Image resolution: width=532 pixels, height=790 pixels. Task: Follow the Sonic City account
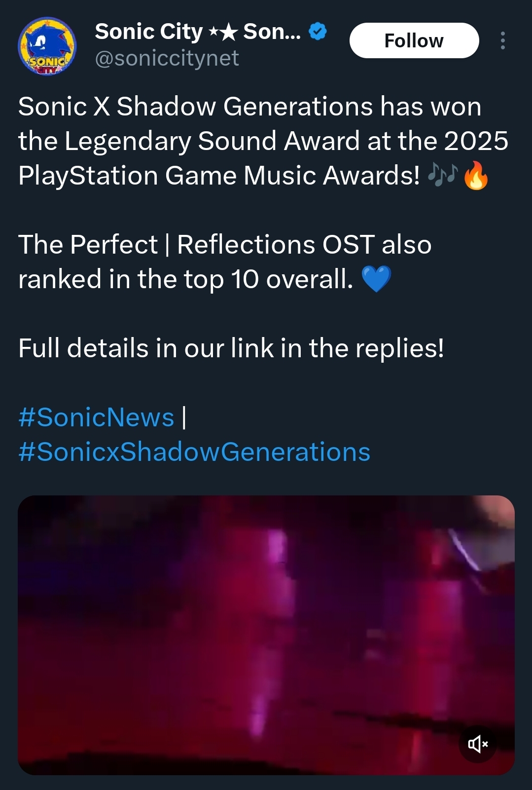pyautogui.click(x=414, y=40)
